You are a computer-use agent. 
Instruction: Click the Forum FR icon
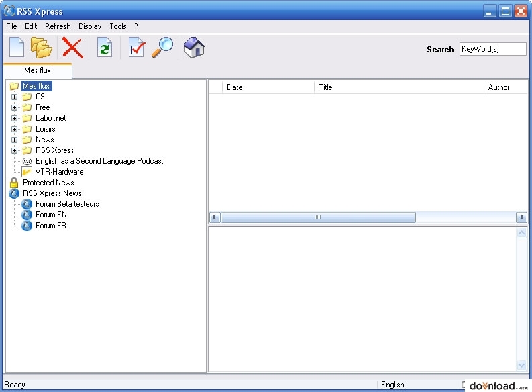click(27, 226)
